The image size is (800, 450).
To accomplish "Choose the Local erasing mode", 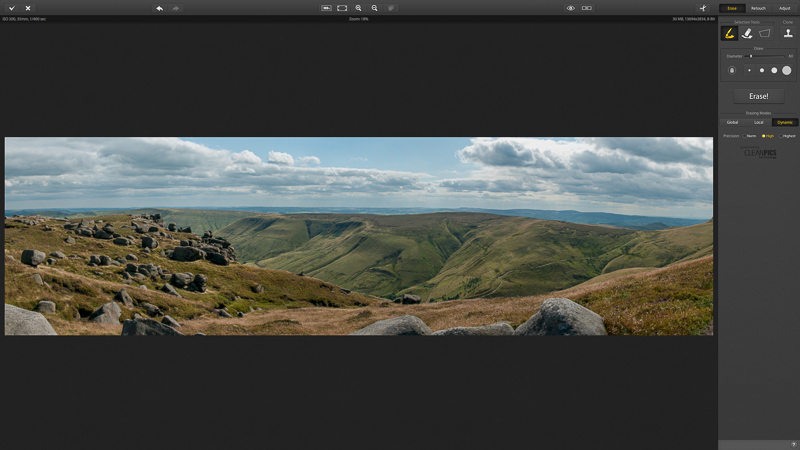I will [759, 122].
